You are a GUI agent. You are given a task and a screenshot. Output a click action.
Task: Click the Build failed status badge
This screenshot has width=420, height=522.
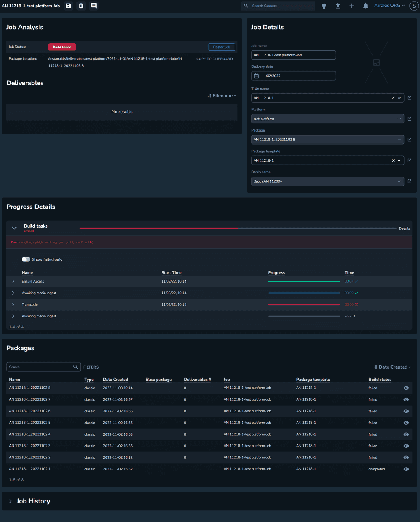[x=62, y=47]
